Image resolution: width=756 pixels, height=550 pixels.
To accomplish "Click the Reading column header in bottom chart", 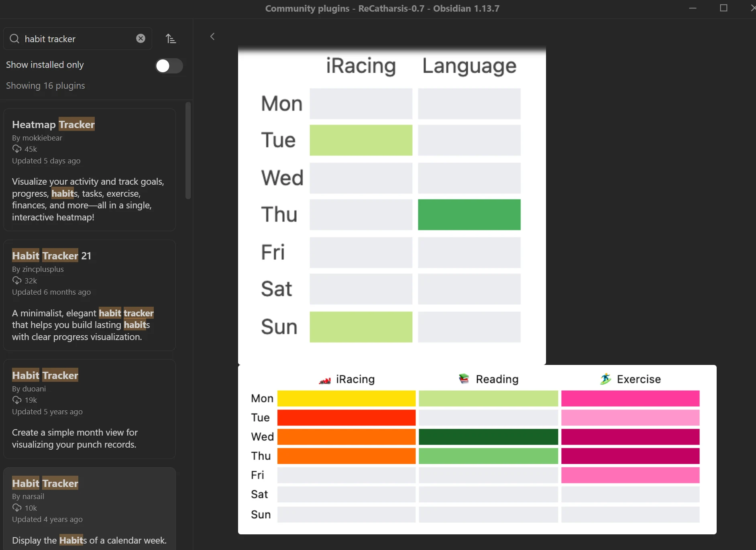I will [497, 379].
